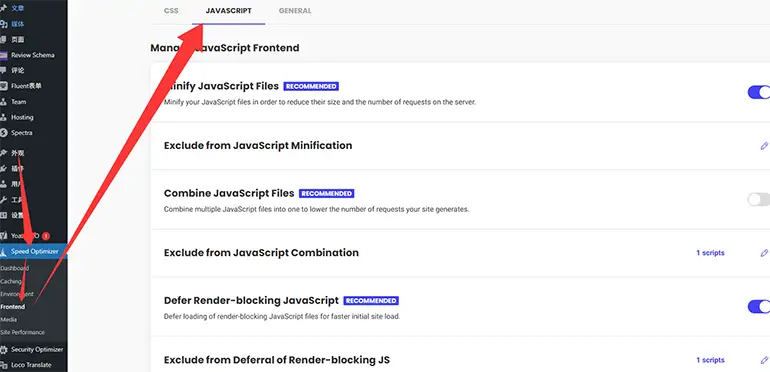Click Defer loading of render-blocking description
The image size is (770, 372).
[x=282, y=317]
